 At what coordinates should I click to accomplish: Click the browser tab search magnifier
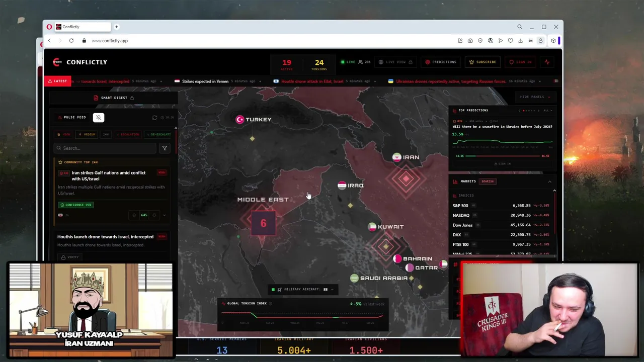[x=520, y=27]
